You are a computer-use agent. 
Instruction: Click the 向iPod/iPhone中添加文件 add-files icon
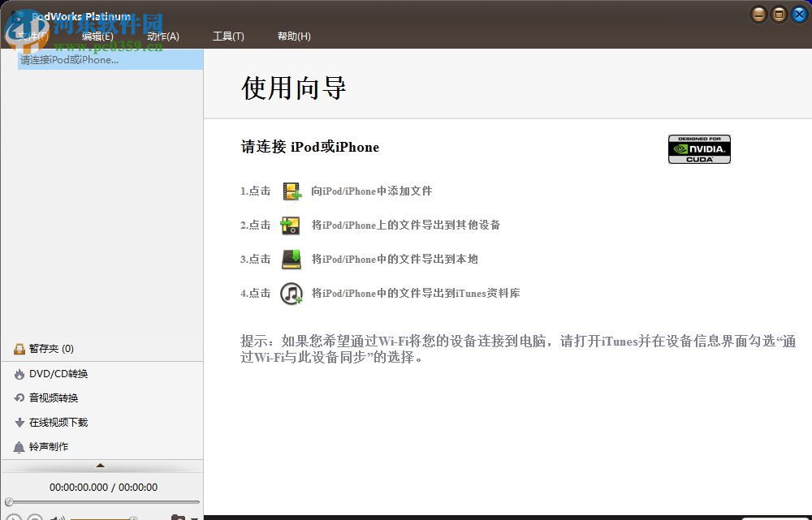click(291, 191)
